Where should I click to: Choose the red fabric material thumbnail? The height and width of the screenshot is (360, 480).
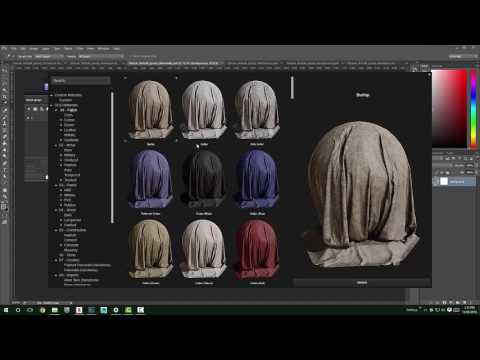coord(257,249)
